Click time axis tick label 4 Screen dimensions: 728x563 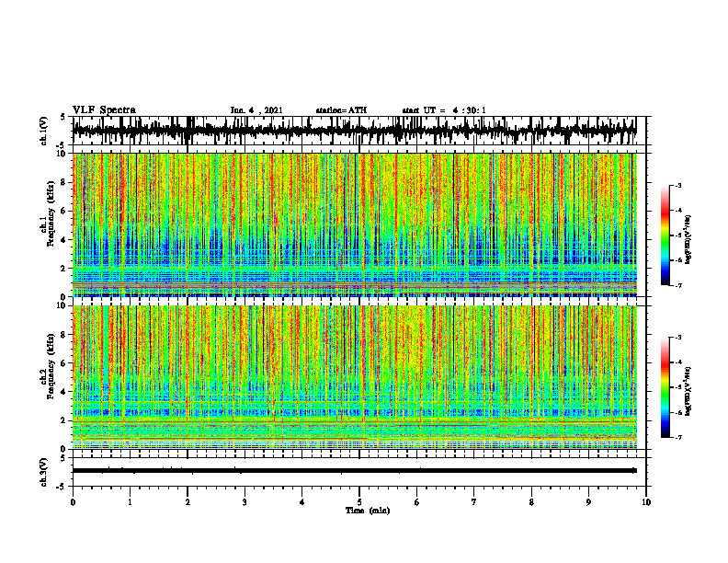click(302, 502)
